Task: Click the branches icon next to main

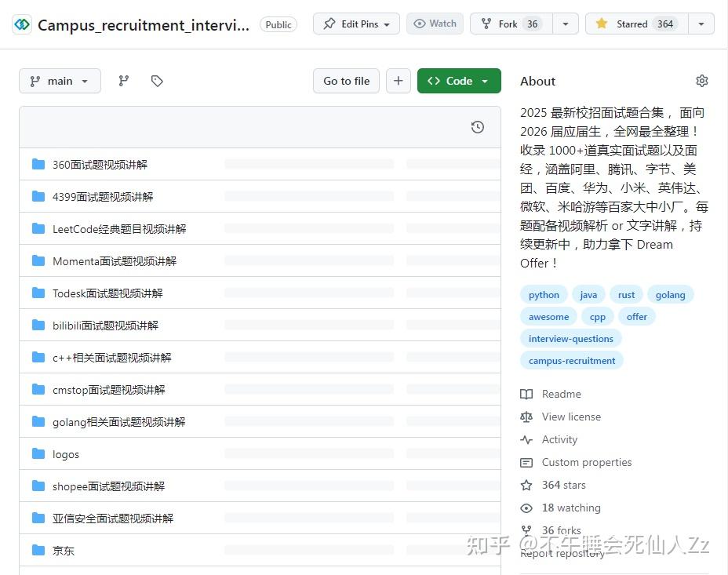Action: tap(123, 81)
